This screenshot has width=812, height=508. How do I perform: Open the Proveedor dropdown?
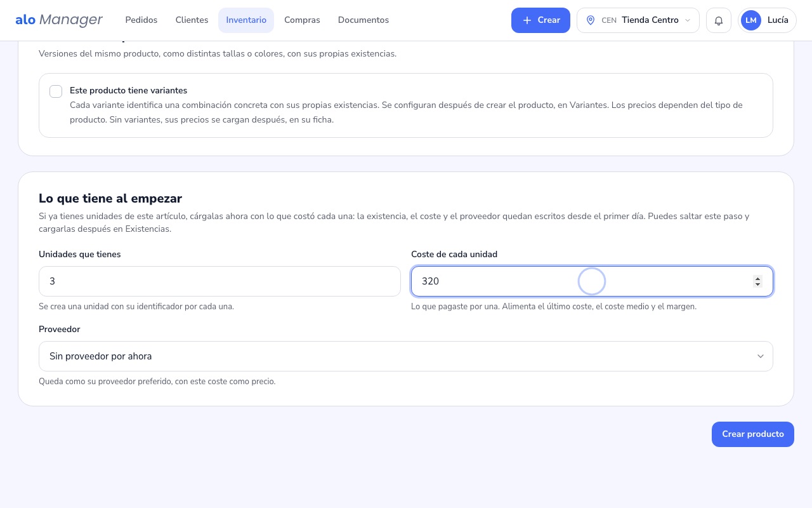pos(406,356)
